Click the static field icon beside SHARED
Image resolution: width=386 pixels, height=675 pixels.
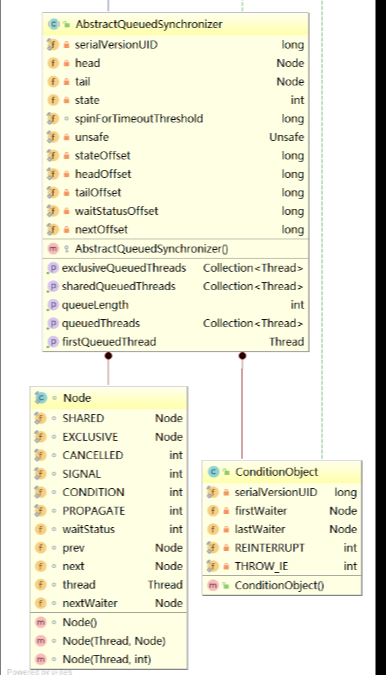(40, 418)
